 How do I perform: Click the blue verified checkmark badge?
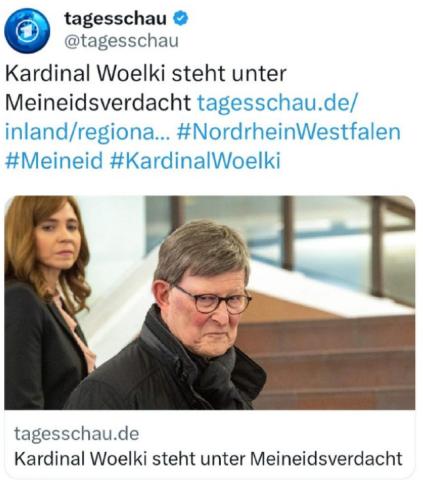[x=180, y=18]
